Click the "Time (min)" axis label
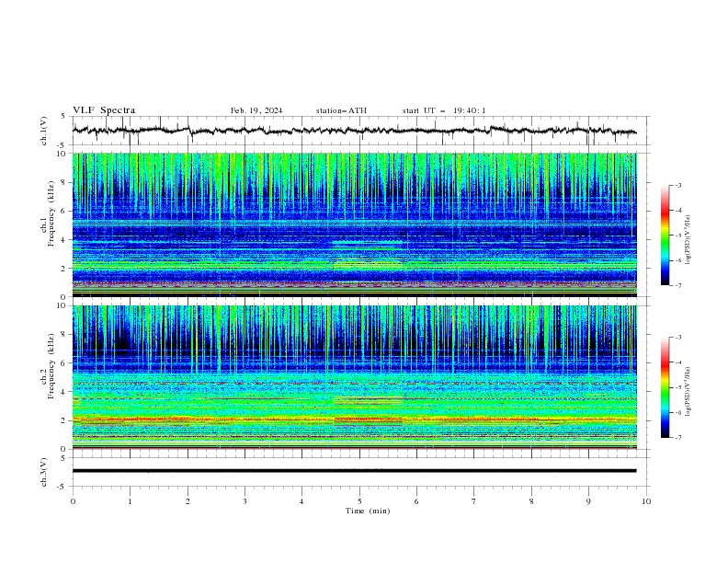Viewport: 728px width, 563px height. 368,511
